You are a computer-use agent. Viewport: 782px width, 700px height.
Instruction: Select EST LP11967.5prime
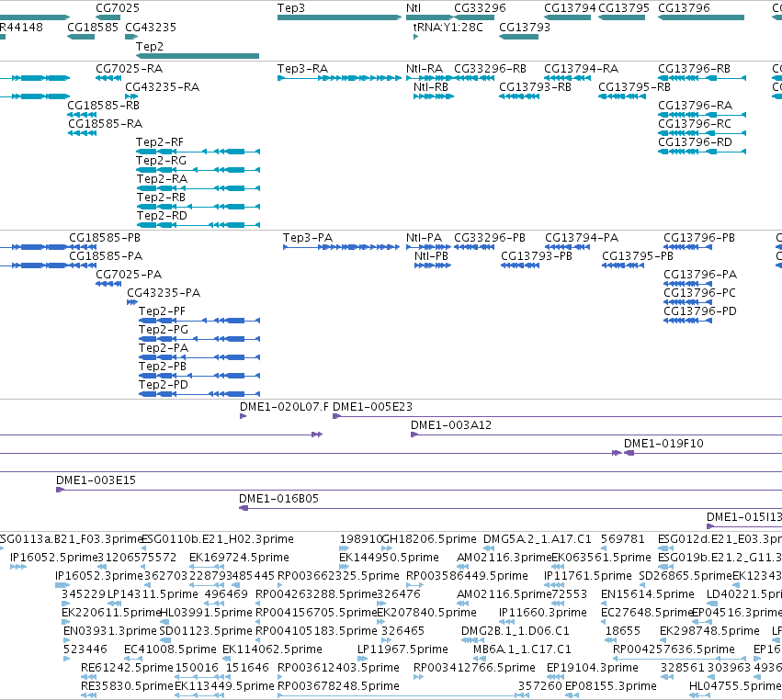(402, 649)
